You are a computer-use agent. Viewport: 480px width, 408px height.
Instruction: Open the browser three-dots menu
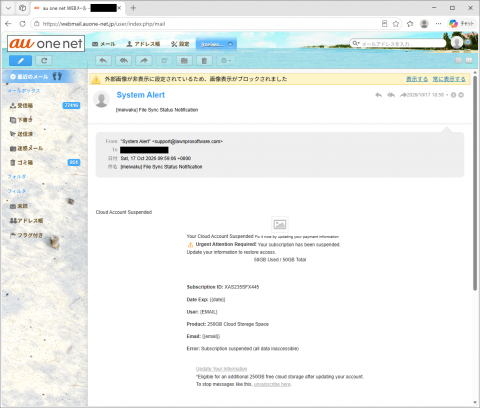click(x=438, y=24)
